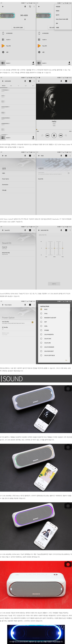Tap the 다른 스피커와 그룹화 button
72x644 pixels.
tap(18, 27)
